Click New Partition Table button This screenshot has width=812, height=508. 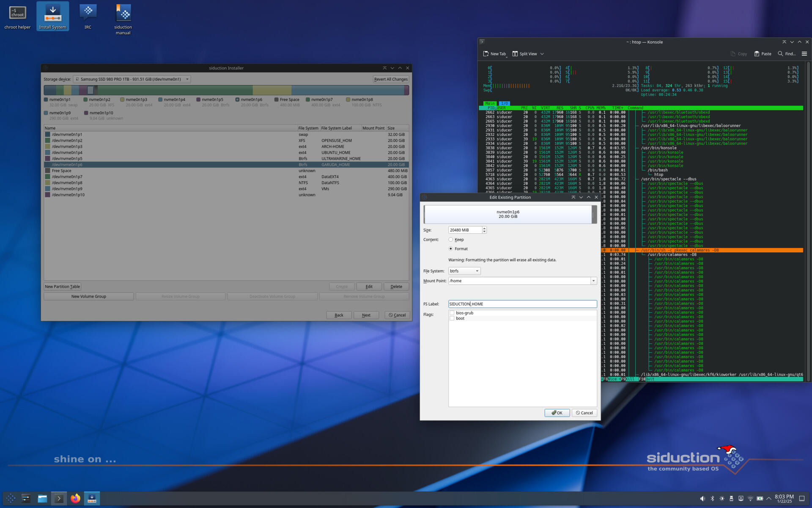(x=62, y=287)
